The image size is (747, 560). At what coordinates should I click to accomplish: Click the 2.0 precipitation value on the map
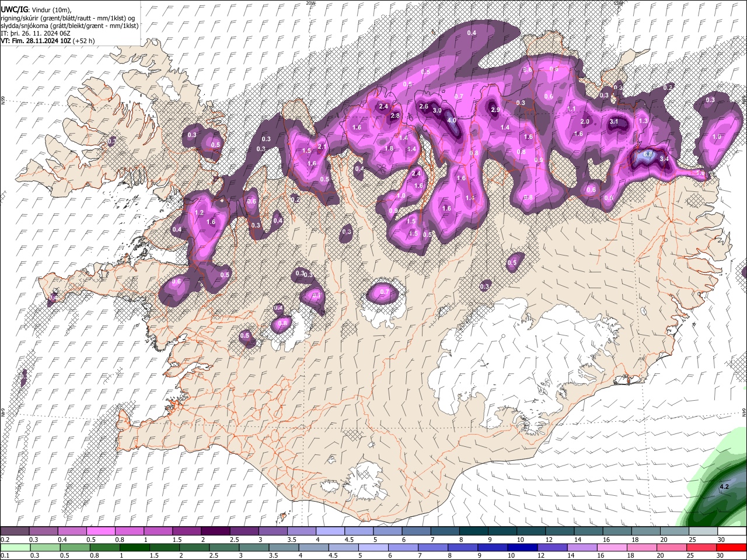click(585, 122)
